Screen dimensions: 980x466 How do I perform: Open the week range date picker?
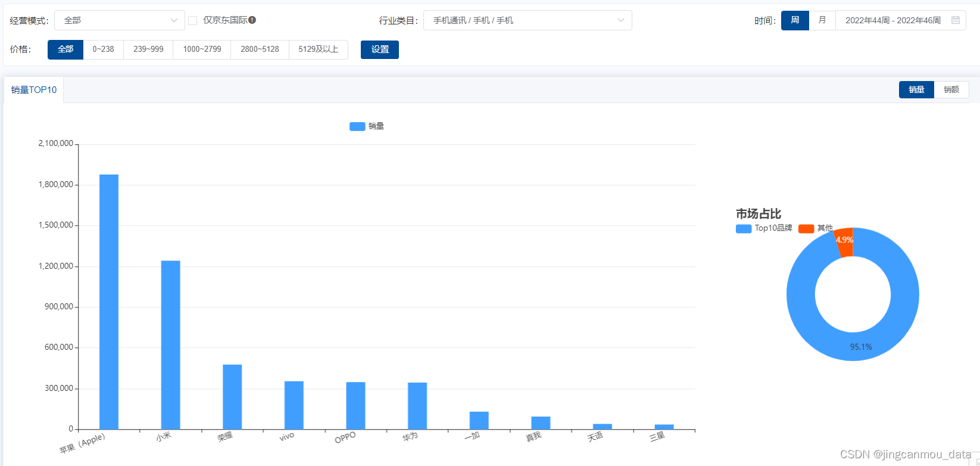(893, 20)
